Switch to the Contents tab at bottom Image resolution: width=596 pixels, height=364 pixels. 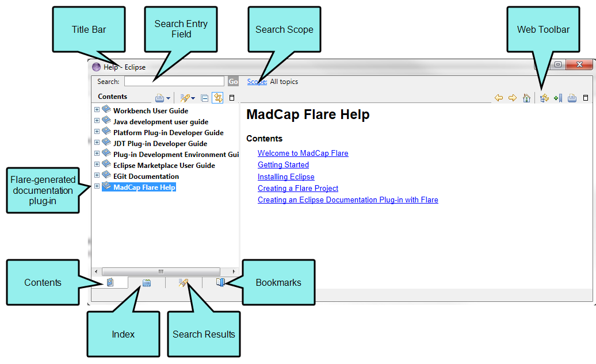coord(110,282)
